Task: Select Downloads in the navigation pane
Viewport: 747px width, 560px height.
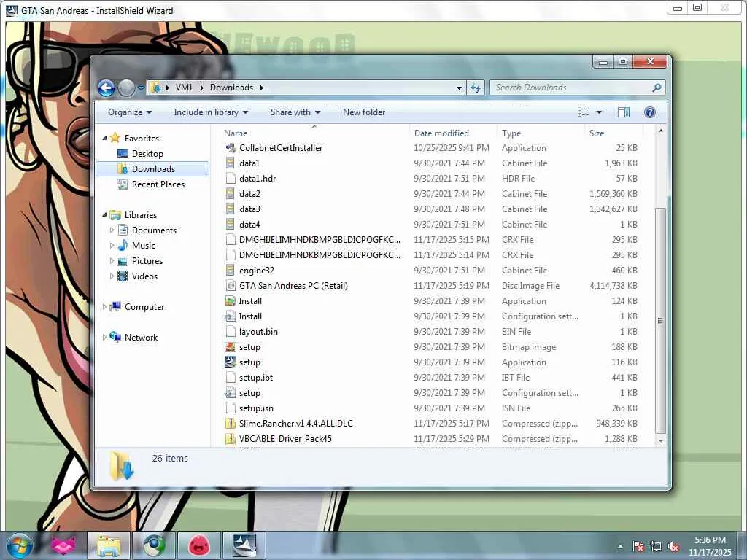Action: point(153,169)
